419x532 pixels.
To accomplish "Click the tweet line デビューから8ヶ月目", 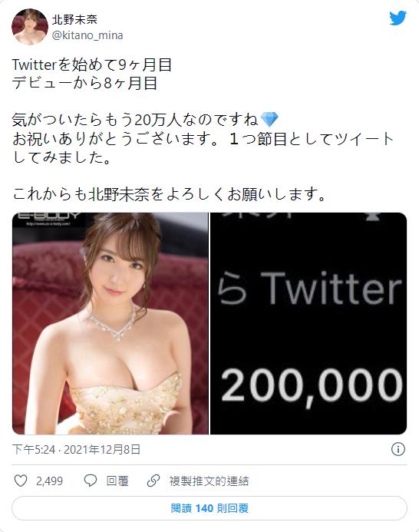I will point(85,83).
